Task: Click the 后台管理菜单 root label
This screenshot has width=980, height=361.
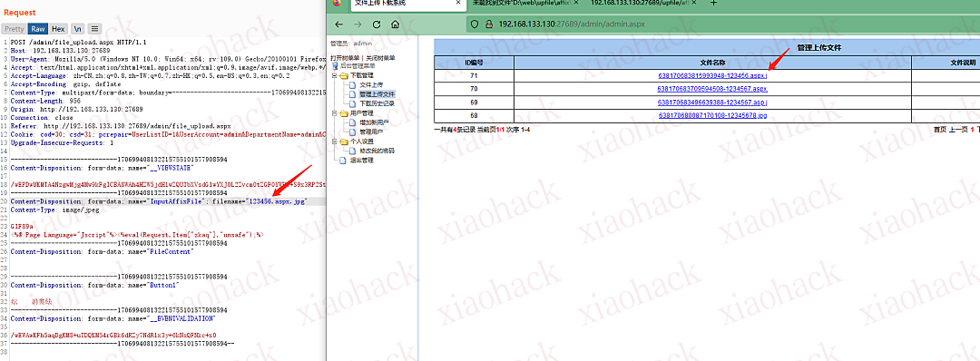Action: [x=357, y=65]
